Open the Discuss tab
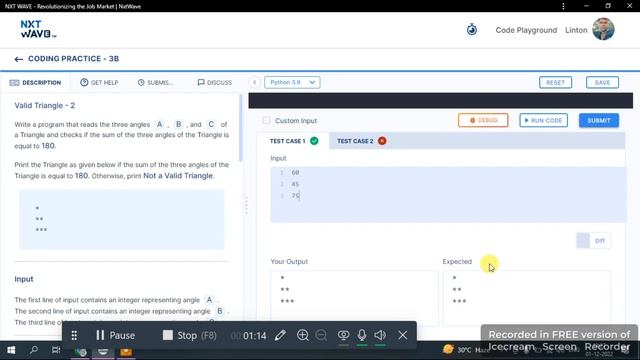Image resolution: width=640 pixels, height=360 pixels. (215, 82)
